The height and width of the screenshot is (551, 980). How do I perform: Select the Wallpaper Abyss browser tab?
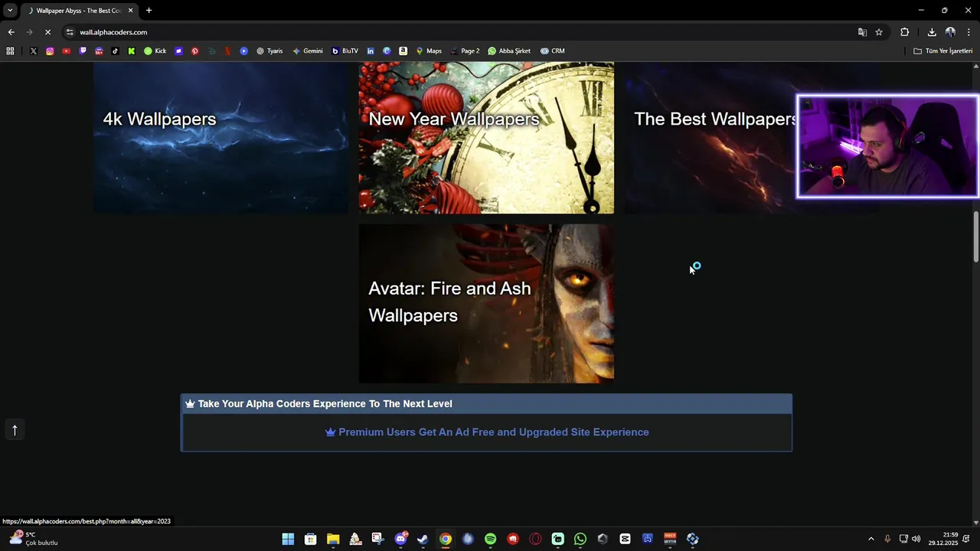78,11
